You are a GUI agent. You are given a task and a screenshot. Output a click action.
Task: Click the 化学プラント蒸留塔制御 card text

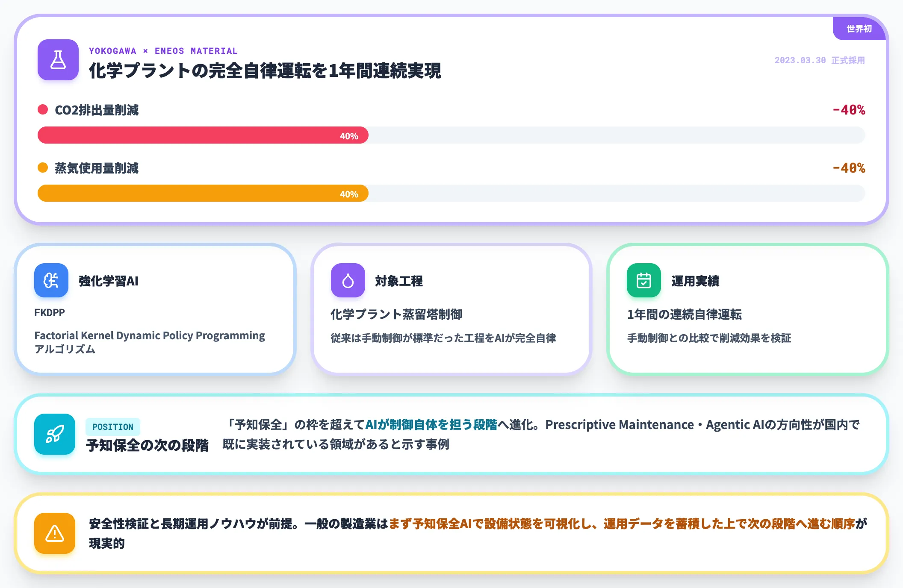click(396, 315)
